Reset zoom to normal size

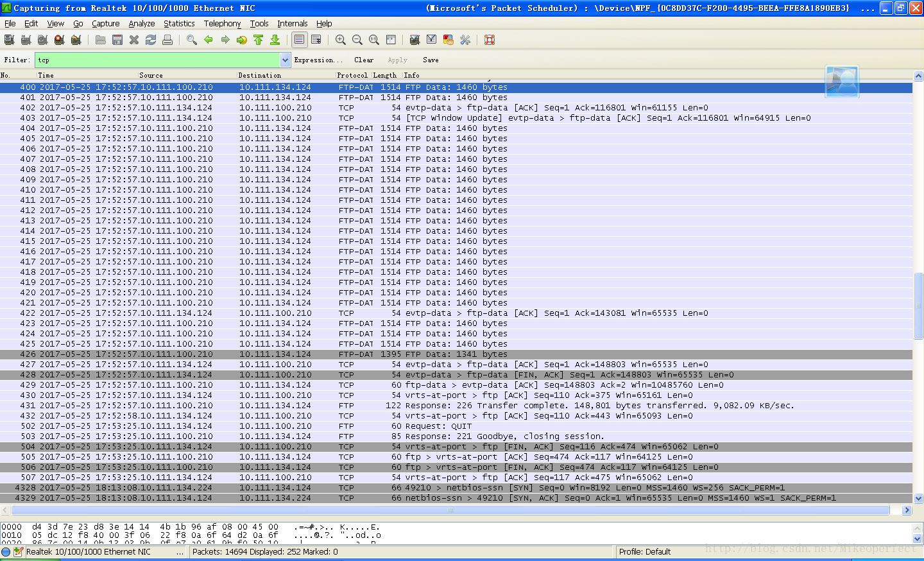click(374, 40)
